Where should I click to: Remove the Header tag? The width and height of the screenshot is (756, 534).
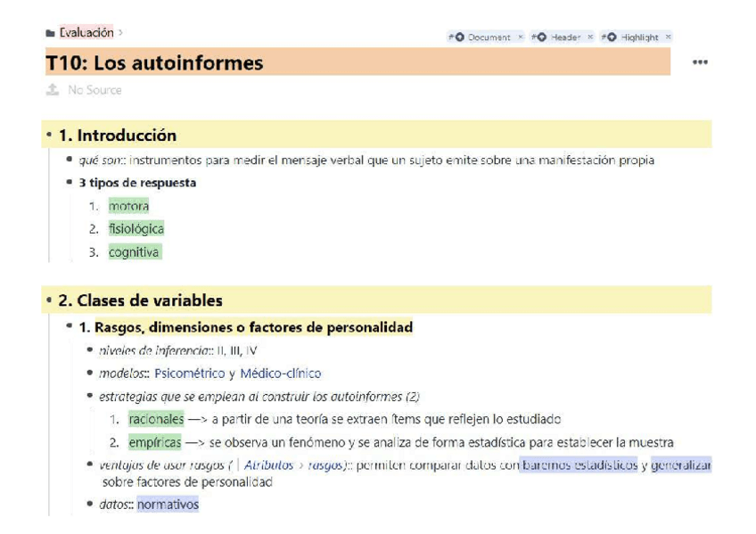590,37
